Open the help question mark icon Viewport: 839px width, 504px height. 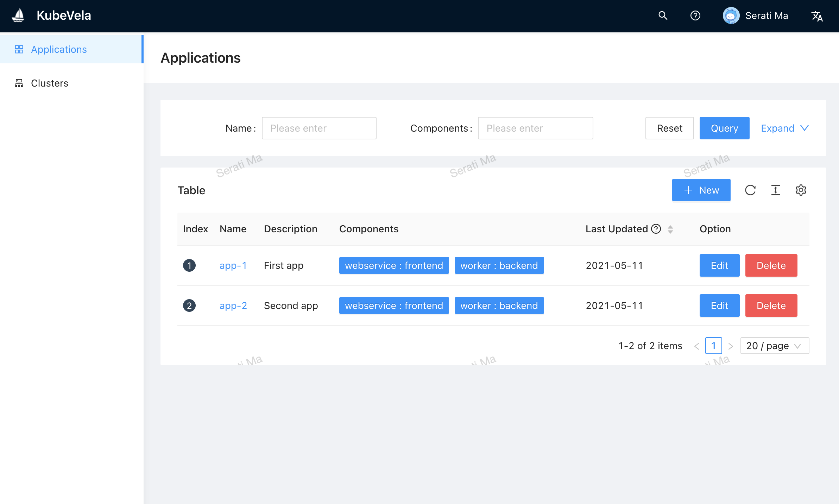click(x=695, y=15)
